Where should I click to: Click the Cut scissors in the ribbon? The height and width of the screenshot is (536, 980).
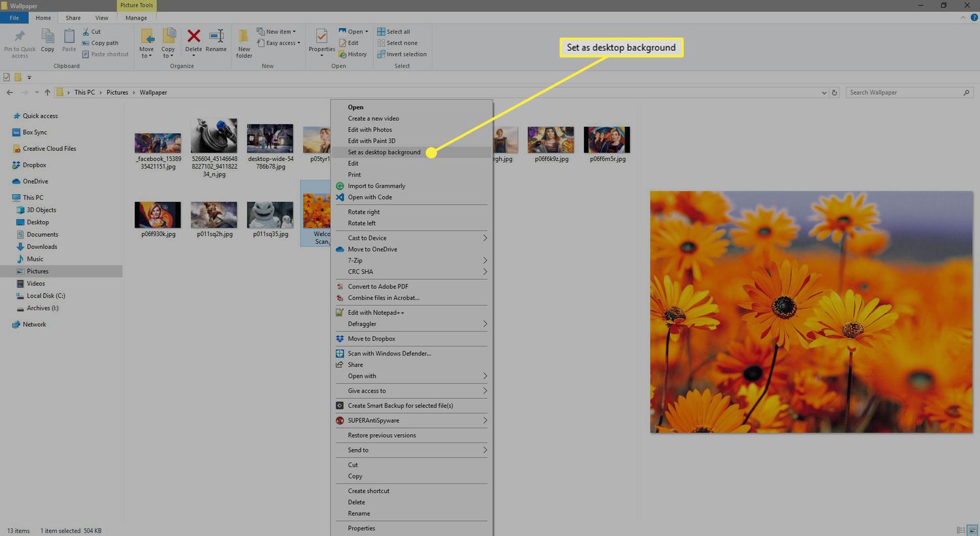[86, 31]
